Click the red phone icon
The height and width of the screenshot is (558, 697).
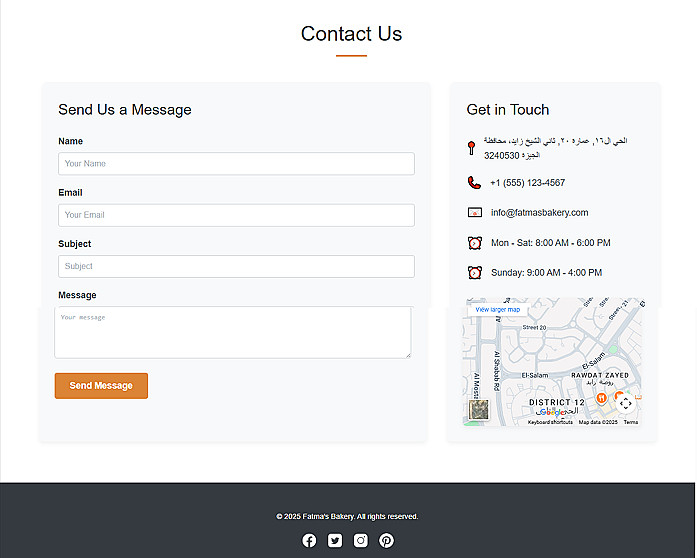(474, 183)
